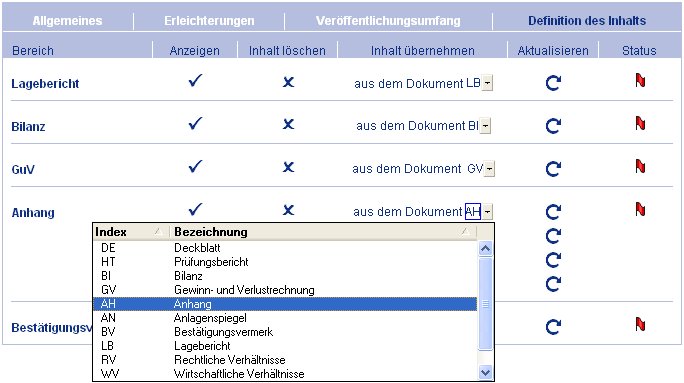The image size is (684, 383).
Task: Choose Bestätigungsvermerk entry in the list
Action: tap(285, 332)
